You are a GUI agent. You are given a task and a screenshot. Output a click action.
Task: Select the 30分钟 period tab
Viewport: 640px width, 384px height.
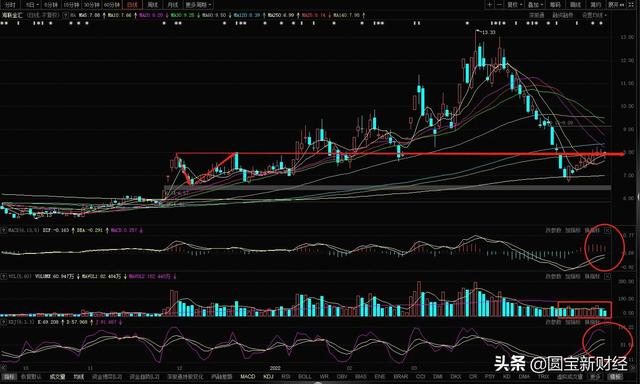tap(91, 5)
